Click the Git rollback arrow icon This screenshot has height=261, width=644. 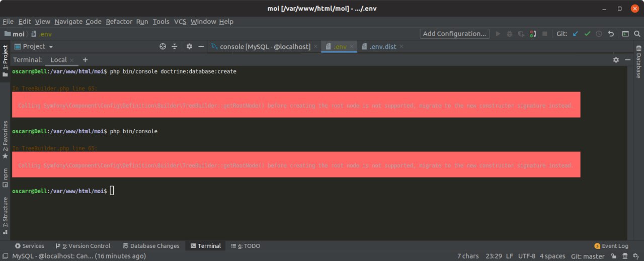[611, 34]
